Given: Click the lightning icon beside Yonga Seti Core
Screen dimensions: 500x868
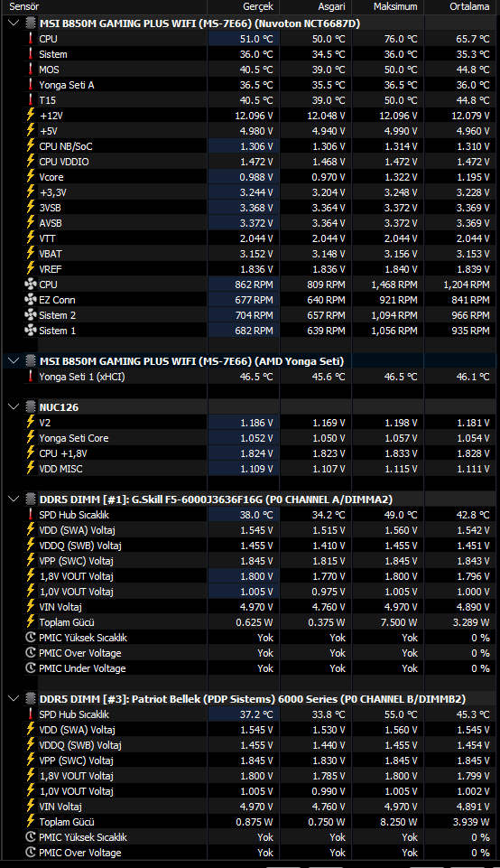Looking at the screenshot, I should (x=31, y=438).
